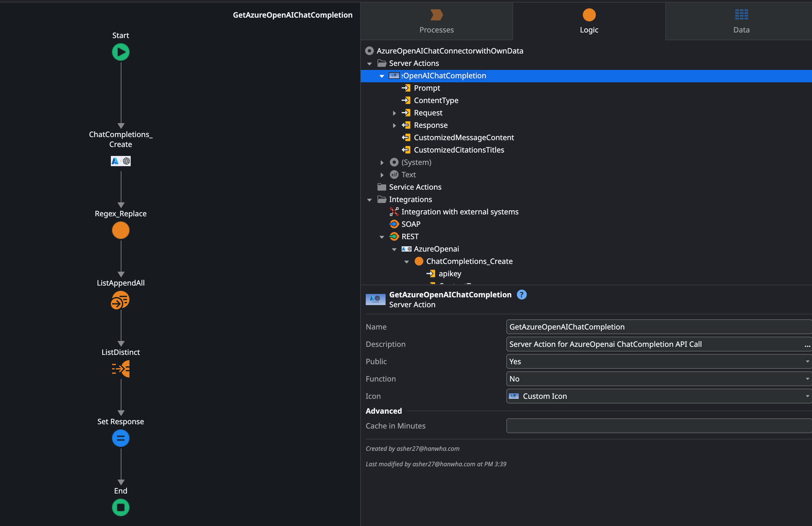This screenshot has height=526, width=812.
Task: Click the Integration with external systems icon
Action: pyautogui.click(x=394, y=212)
